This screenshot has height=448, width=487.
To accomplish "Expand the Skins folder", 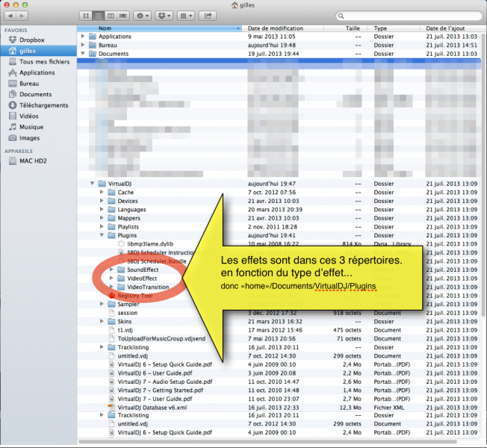I will click(102, 322).
